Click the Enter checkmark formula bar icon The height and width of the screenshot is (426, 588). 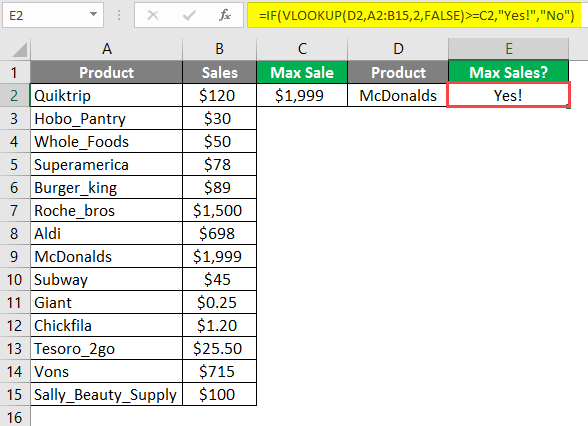189,15
